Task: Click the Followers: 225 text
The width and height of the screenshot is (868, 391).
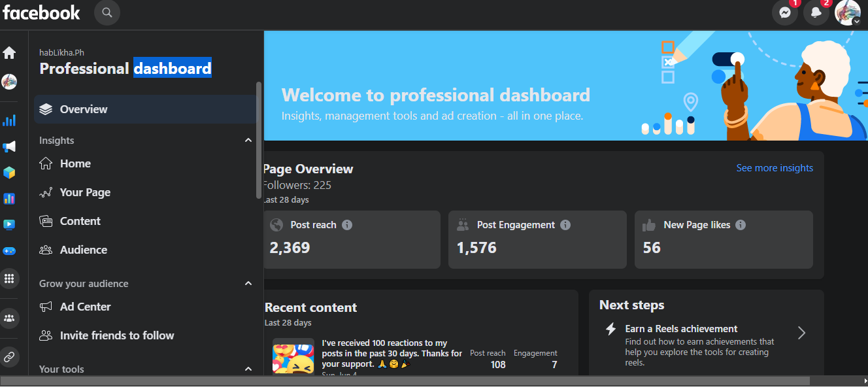Action: (297, 185)
